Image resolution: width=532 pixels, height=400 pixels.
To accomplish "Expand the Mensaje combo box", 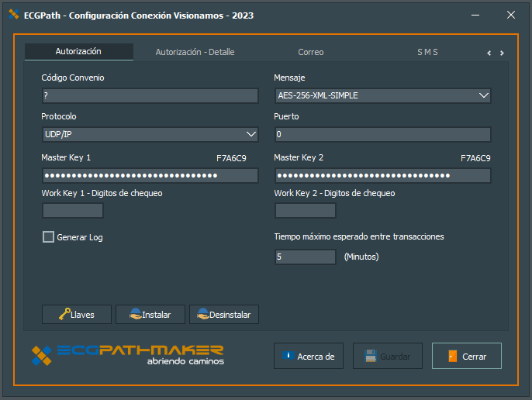I will pyautogui.click(x=483, y=95).
